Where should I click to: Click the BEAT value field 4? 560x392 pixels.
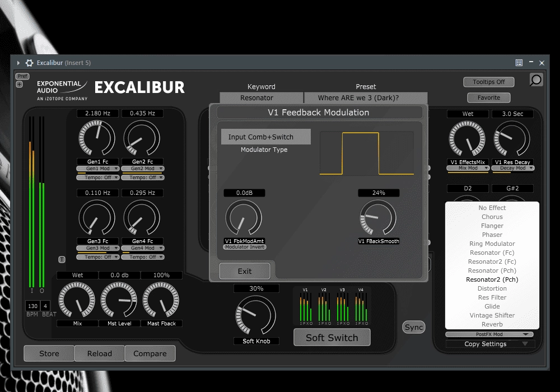[45, 306]
